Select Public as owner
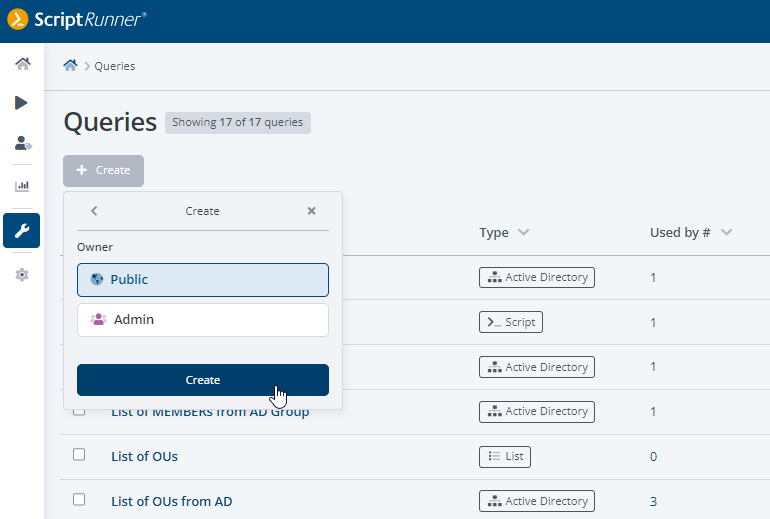Image resolution: width=770 pixels, height=519 pixels. [x=203, y=280]
